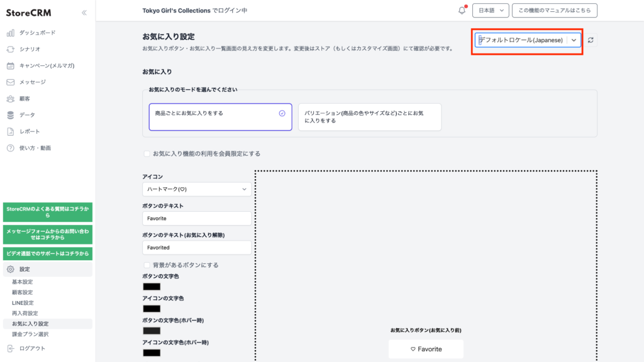The height and width of the screenshot is (362, 644).
Task: Toggle 背景があるボタンにする checkbox
Action: tap(147, 265)
